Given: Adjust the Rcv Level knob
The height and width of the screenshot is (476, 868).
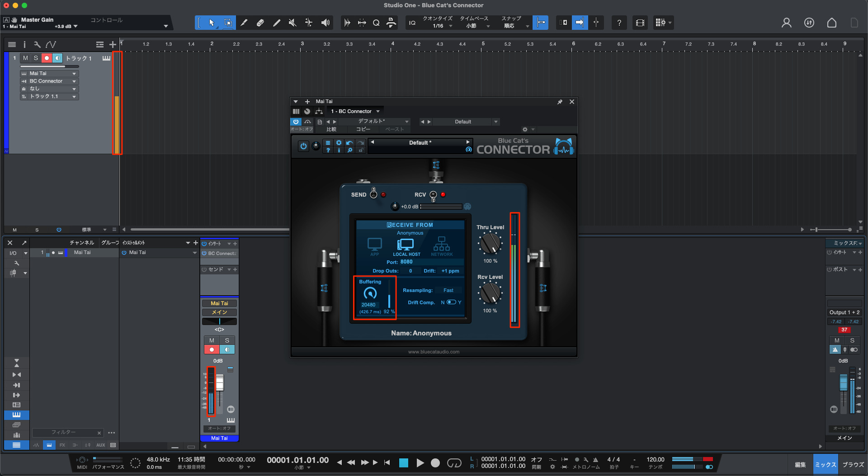Looking at the screenshot, I should 490,293.
